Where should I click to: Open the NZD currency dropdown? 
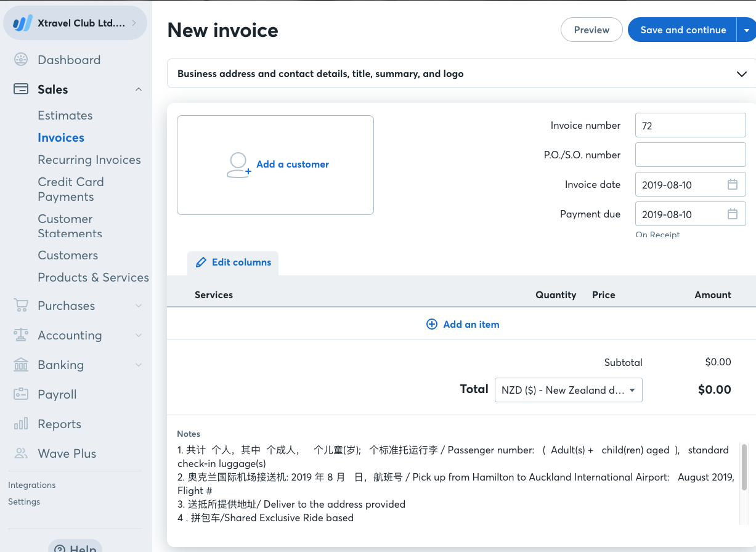coord(569,390)
